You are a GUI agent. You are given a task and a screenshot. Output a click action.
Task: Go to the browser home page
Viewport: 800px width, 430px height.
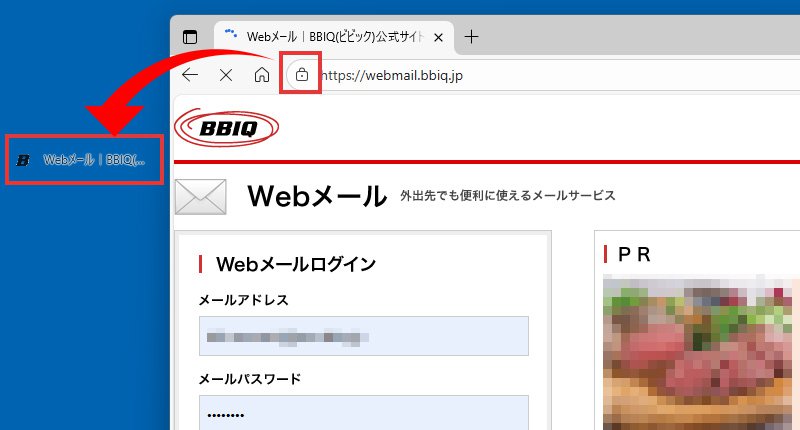point(261,75)
